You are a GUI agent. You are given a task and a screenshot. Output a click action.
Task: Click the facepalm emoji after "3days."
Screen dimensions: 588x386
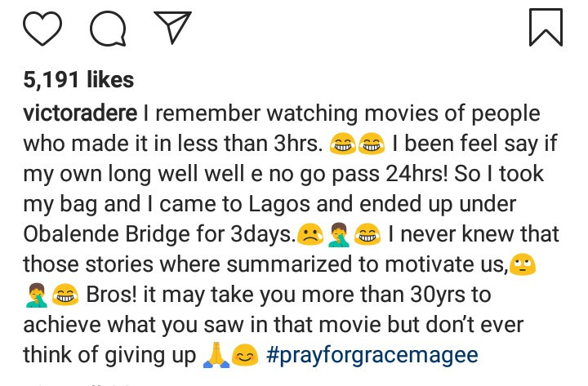[337, 236]
